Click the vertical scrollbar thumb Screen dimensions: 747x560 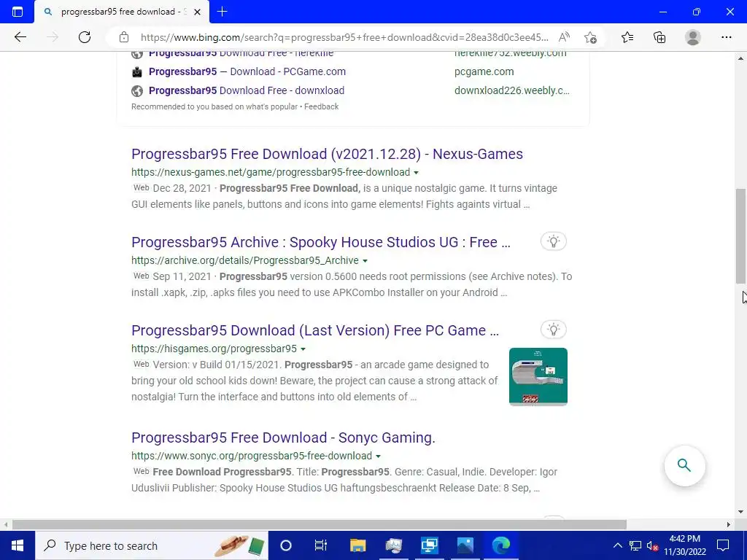pos(740,236)
